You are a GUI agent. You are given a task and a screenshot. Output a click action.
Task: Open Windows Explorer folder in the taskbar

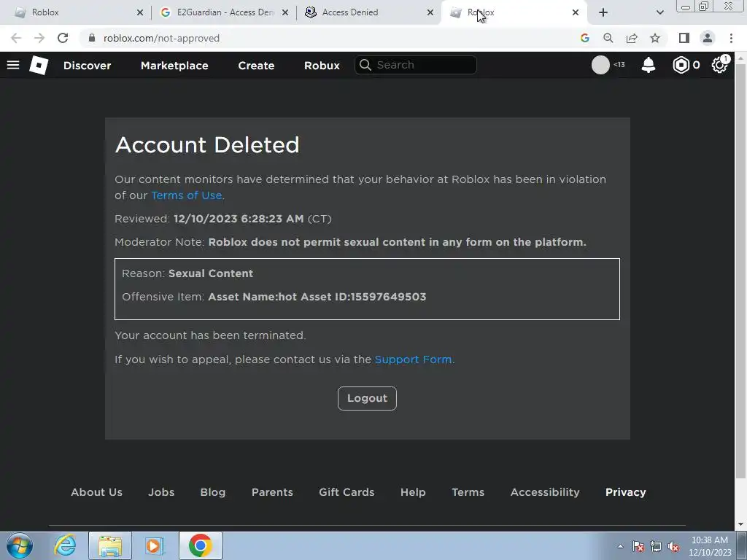110,545
